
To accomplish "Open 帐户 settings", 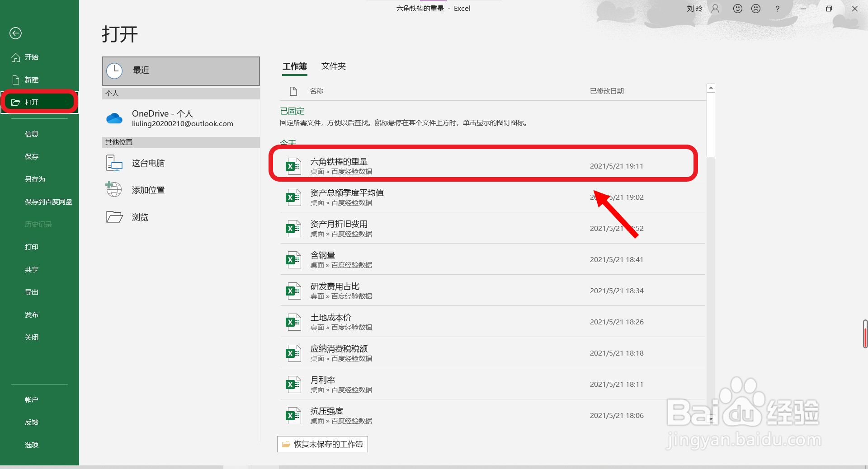I will pos(31,399).
